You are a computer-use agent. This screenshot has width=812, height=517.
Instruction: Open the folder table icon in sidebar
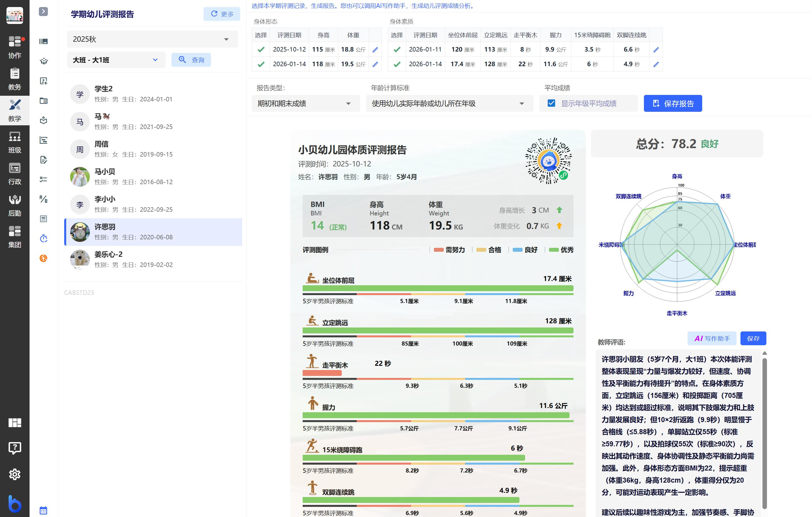click(x=43, y=101)
